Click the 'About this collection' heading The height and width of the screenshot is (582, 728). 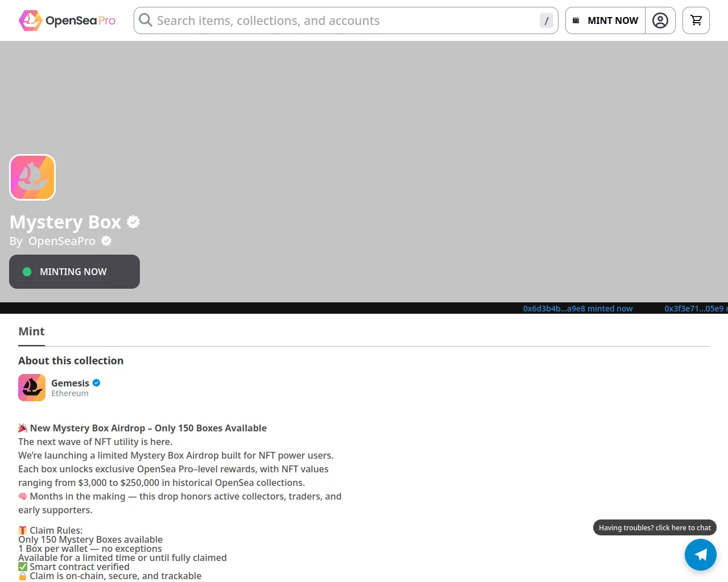pos(71,361)
